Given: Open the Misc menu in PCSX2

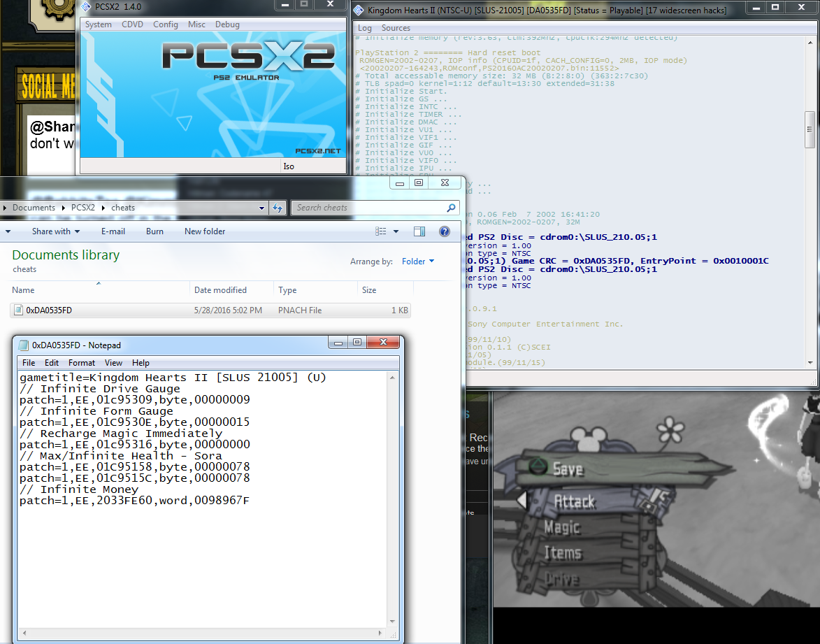Looking at the screenshot, I should click(x=196, y=24).
